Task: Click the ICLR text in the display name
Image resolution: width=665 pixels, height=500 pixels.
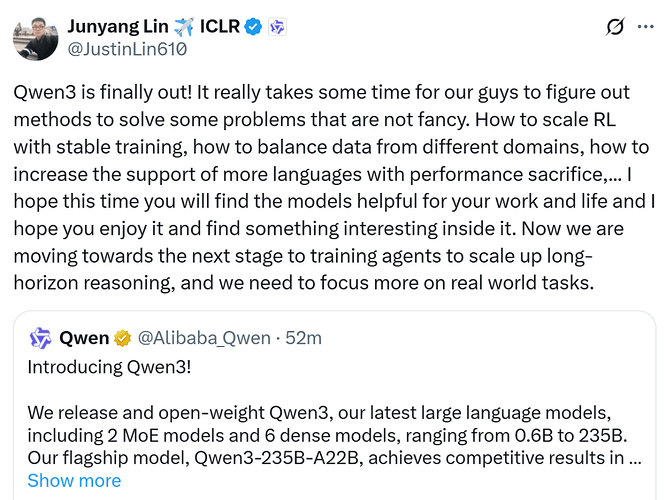Action: 220,27
